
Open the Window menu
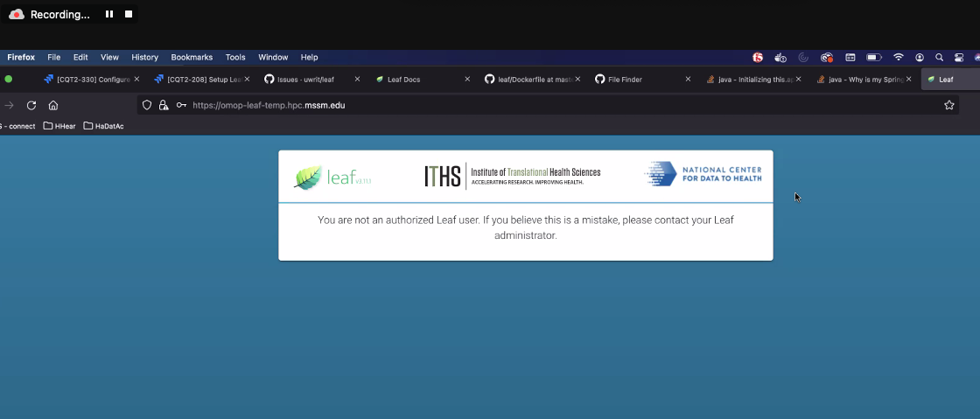[273, 57]
